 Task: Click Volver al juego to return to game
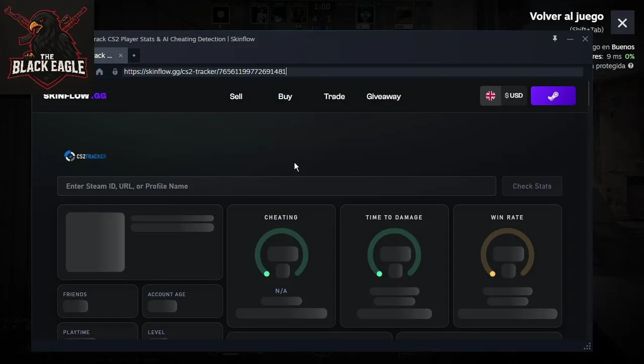[567, 16]
